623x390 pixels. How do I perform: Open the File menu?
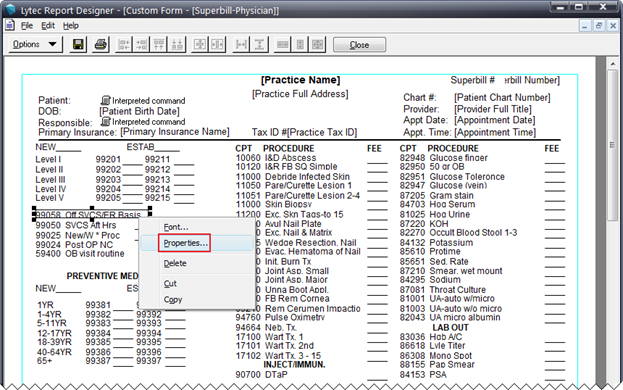point(27,26)
